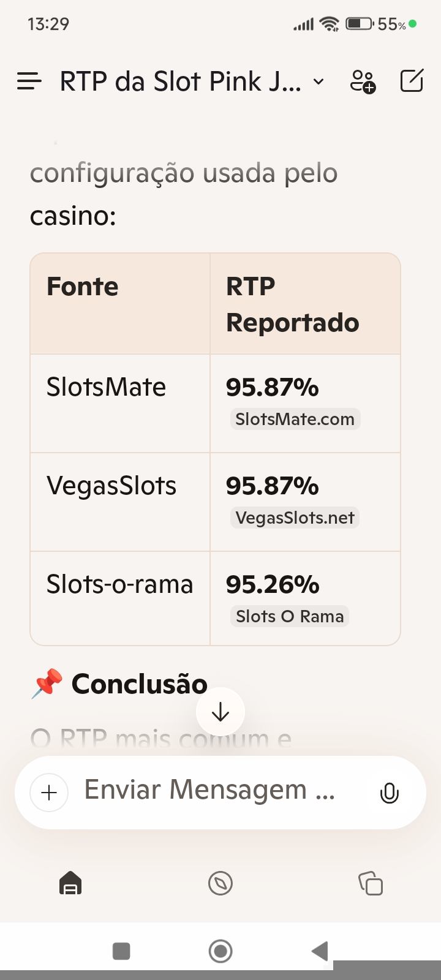Tap the scroll-to-bottom arrow button
This screenshot has height=980, width=441.
pyautogui.click(x=221, y=712)
